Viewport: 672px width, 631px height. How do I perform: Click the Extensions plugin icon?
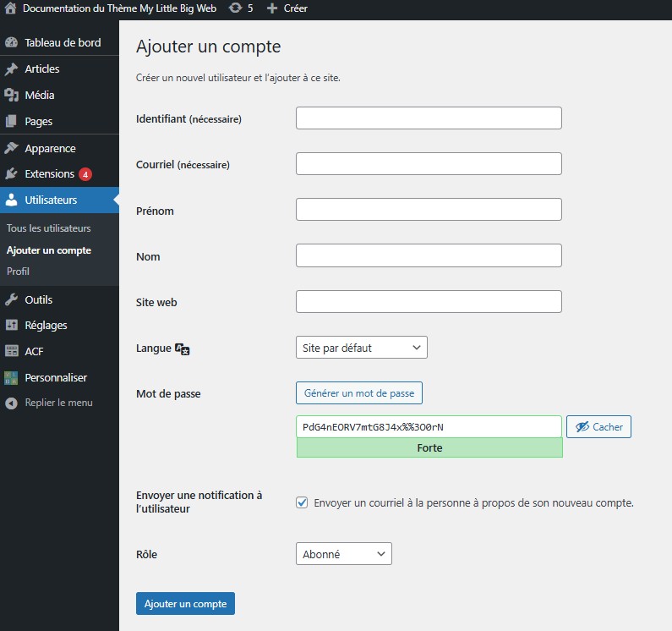(11, 174)
